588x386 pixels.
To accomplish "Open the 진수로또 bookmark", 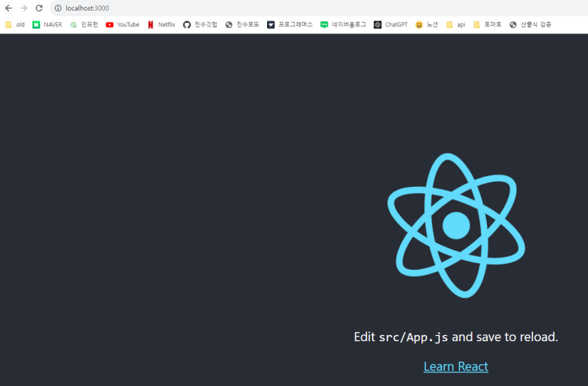I will 242,25.
